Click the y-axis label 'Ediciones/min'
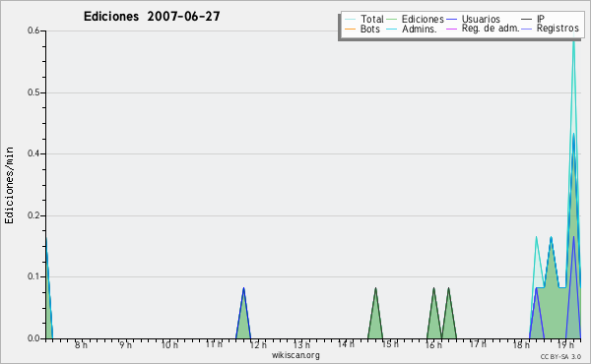This screenshot has height=364, width=591. pyautogui.click(x=9, y=185)
